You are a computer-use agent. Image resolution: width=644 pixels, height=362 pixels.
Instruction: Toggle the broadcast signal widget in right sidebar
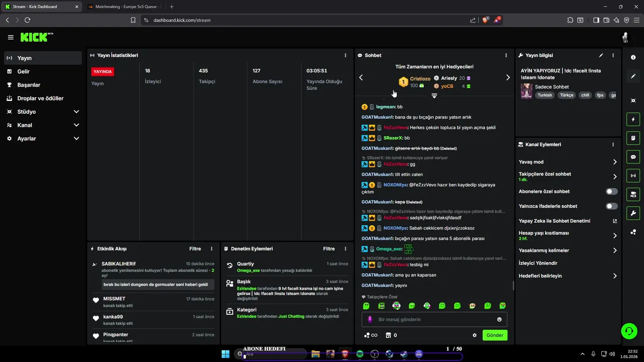(x=633, y=175)
